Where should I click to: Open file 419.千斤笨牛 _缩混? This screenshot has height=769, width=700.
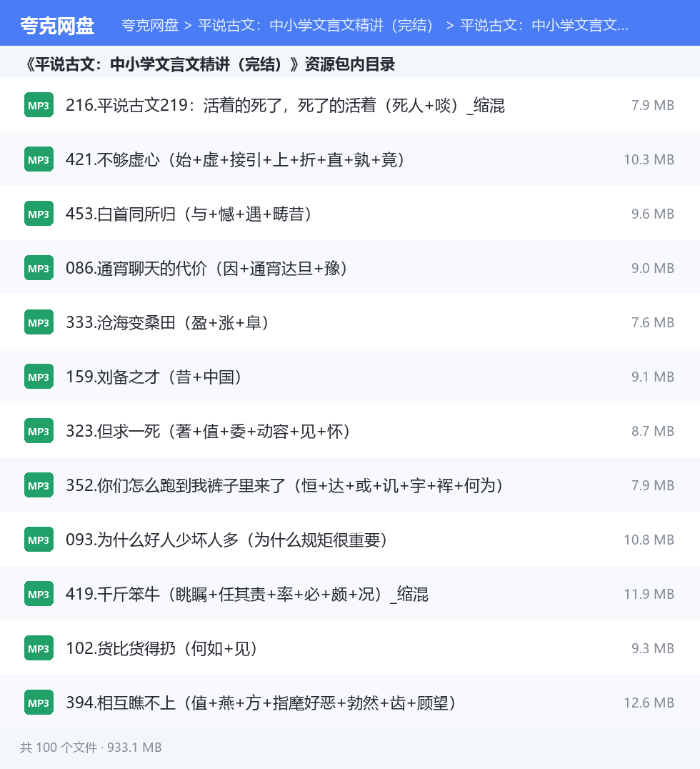click(x=247, y=594)
